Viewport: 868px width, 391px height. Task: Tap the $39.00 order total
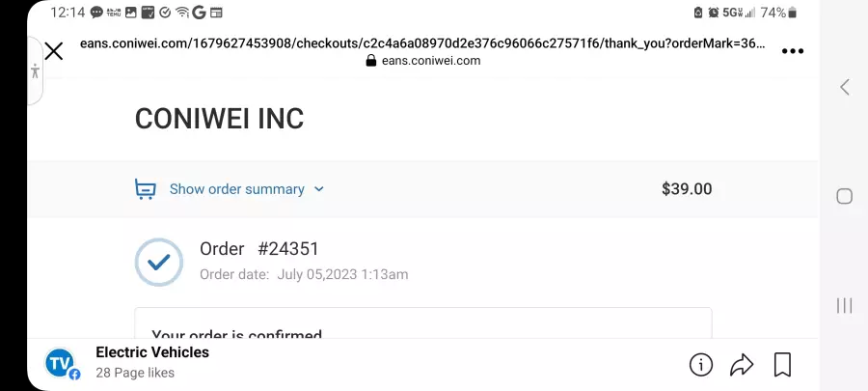(x=687, y=189)
